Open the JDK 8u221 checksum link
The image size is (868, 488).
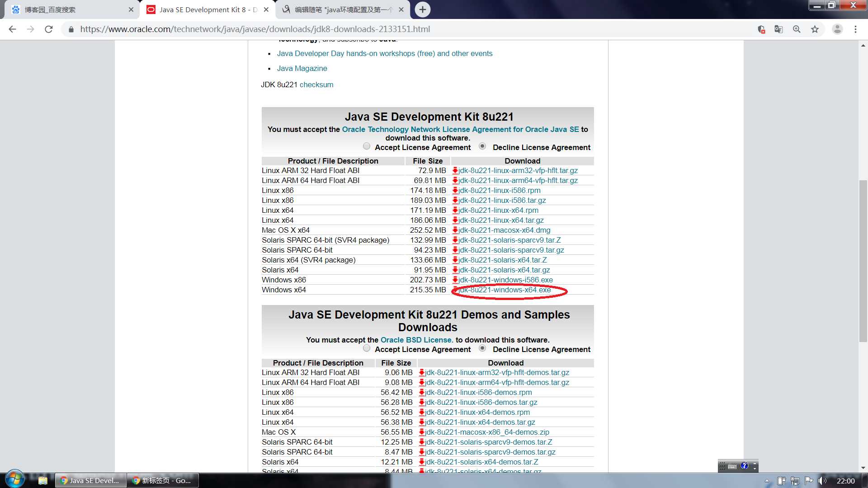(x=316, y=84)
